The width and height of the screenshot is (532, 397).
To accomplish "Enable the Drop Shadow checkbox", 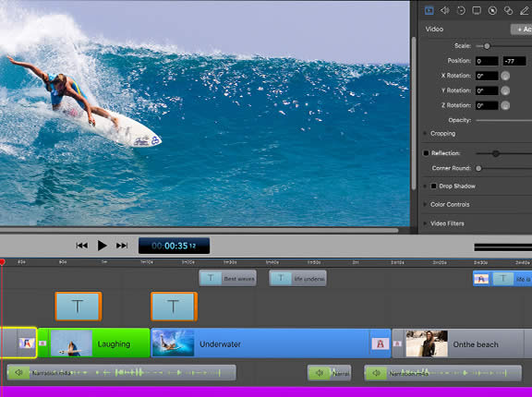I will pyautogui.click(x=433, y=186).
